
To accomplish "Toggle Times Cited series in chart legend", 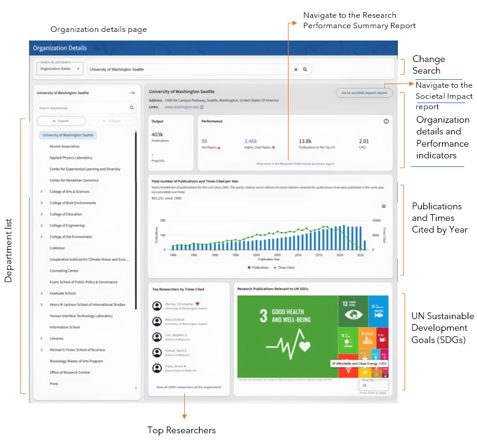I will [284, 268].
